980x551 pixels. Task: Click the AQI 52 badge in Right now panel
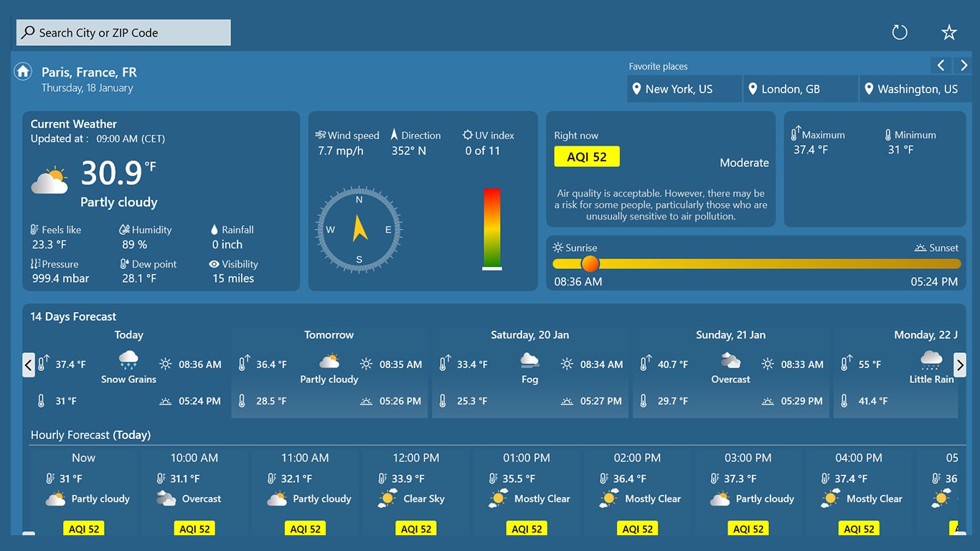coord(587,156)
